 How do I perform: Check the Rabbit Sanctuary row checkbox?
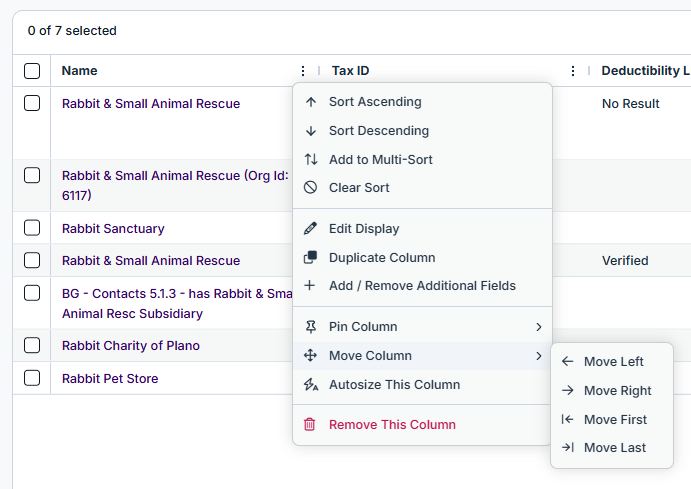(32, 228)
